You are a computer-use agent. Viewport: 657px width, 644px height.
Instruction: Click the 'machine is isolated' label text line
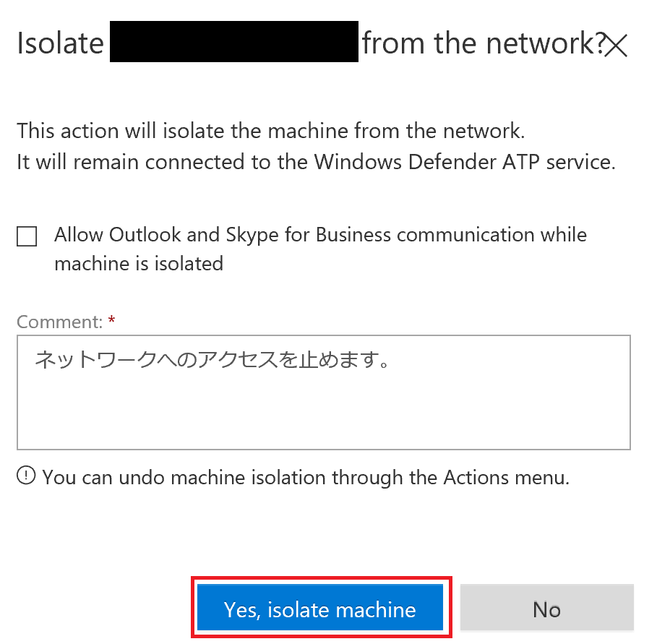pyautogui.click(x=139, y=264)
